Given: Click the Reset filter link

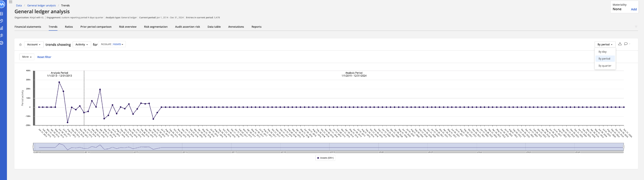Looking at the screenshot, I should pos(44,57).
